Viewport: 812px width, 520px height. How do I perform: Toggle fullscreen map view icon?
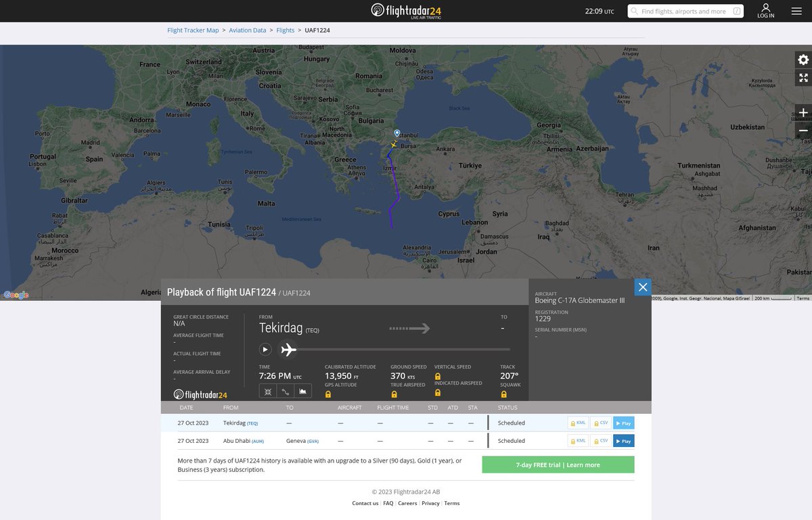pos(803,78)
